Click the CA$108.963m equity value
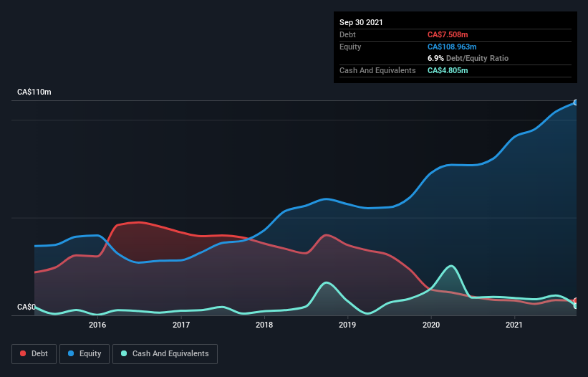 [452, 47]
